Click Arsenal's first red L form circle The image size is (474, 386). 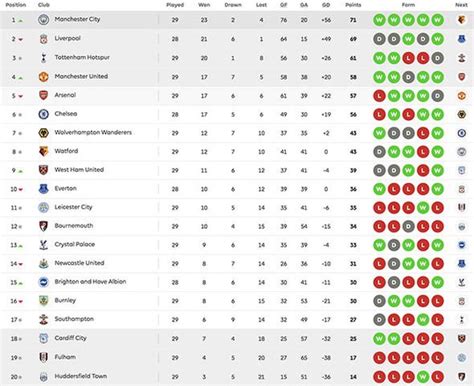point(379,96)
